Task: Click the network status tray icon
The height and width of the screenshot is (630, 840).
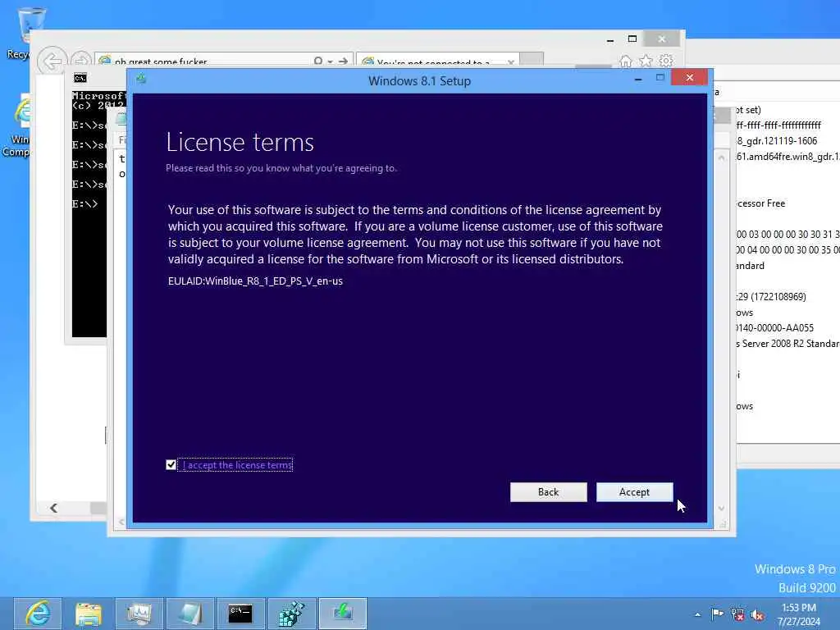Action: 737,614
